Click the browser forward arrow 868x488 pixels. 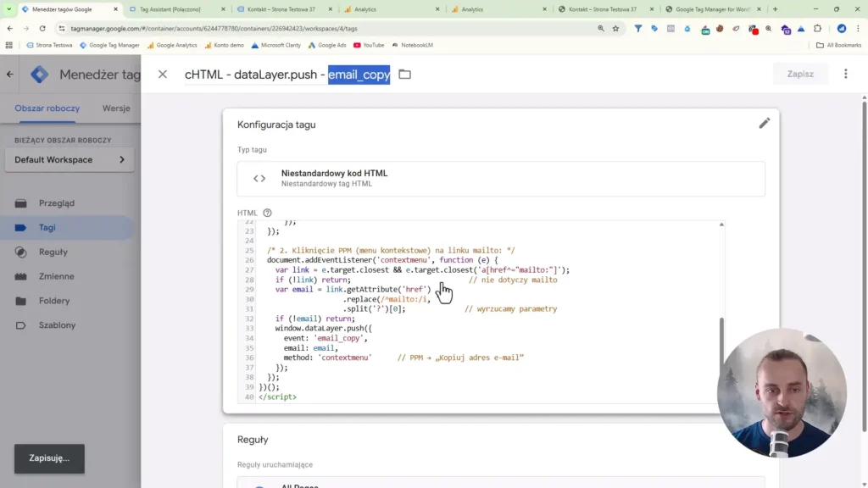coord(26,28)
